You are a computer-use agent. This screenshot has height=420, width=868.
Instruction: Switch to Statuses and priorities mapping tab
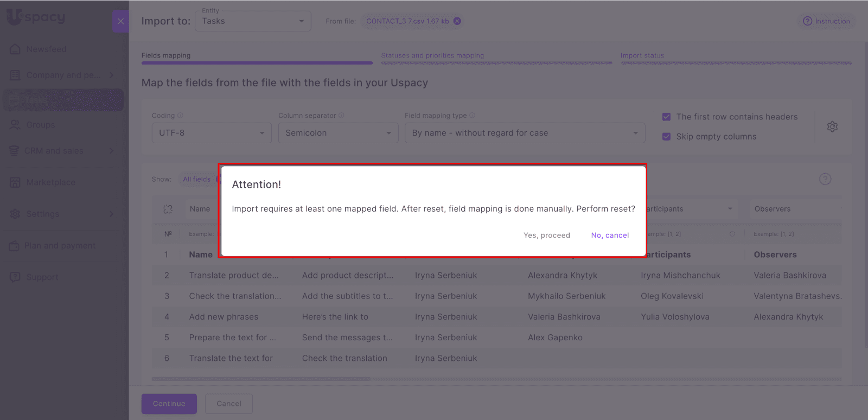click(432, 55)
